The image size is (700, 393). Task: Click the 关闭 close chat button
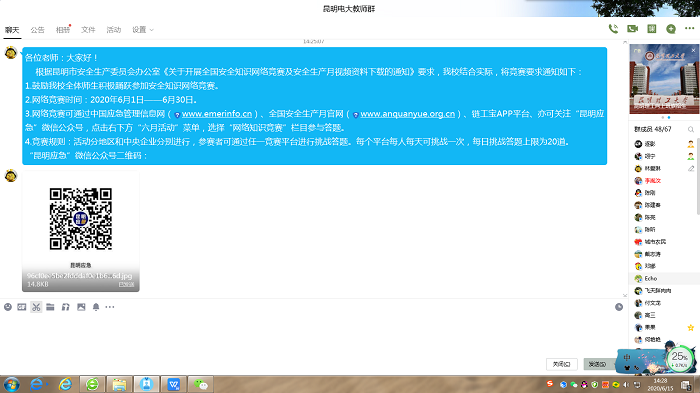562,364
